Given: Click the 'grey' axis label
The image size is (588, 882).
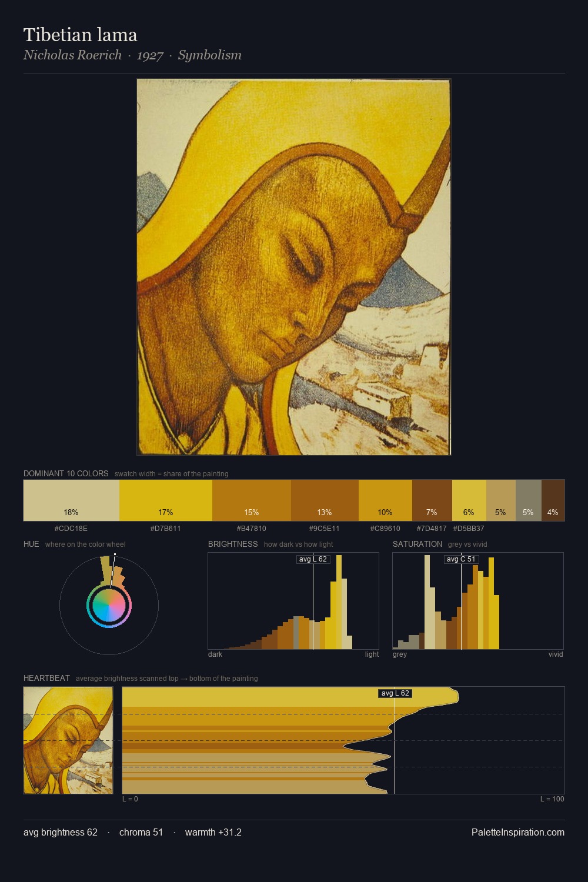Looking at the screenshot, I should coord(400,654).
